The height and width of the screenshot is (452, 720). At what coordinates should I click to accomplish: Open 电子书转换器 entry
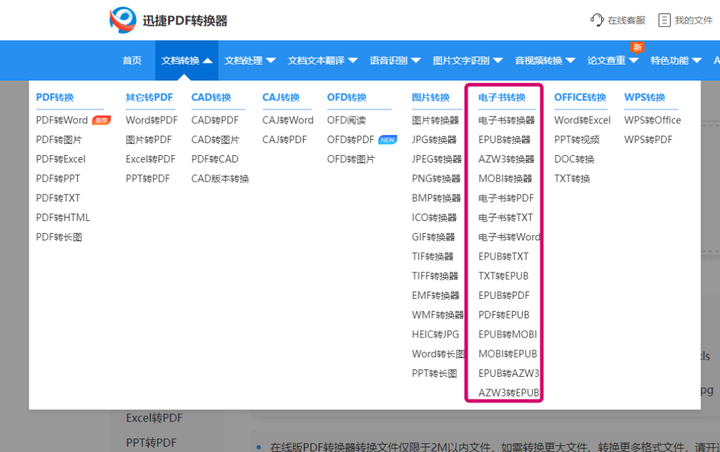tap(506, 120)
